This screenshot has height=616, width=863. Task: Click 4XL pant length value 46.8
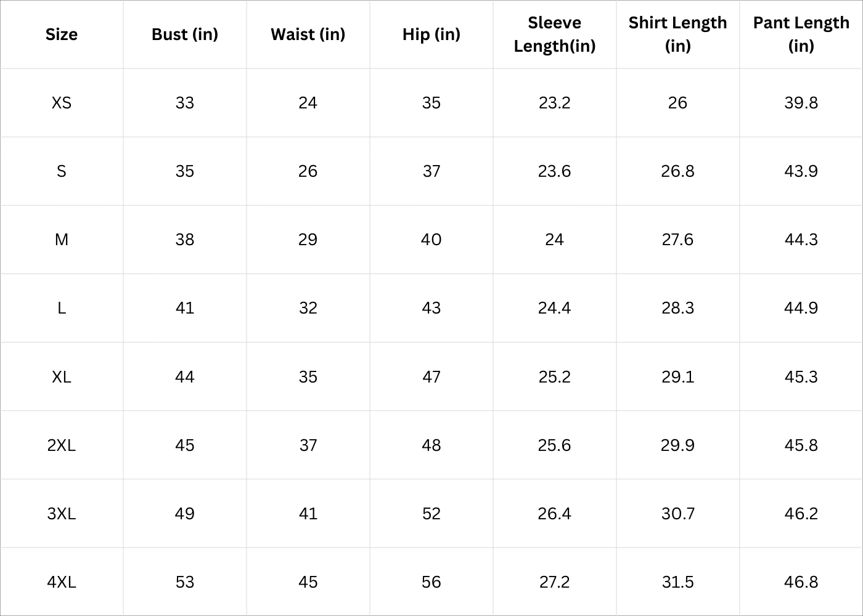click(x=801, y=582)
